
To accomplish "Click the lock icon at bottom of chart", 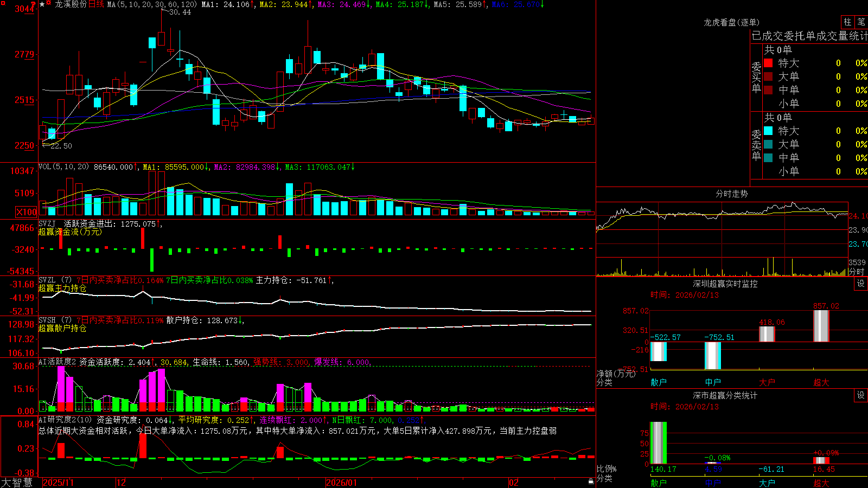I will point(591,481).
